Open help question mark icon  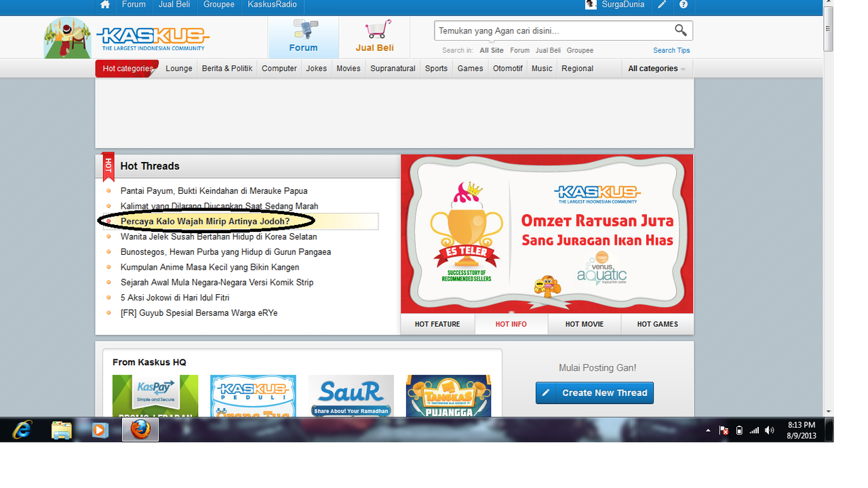[x=683, y=5]
